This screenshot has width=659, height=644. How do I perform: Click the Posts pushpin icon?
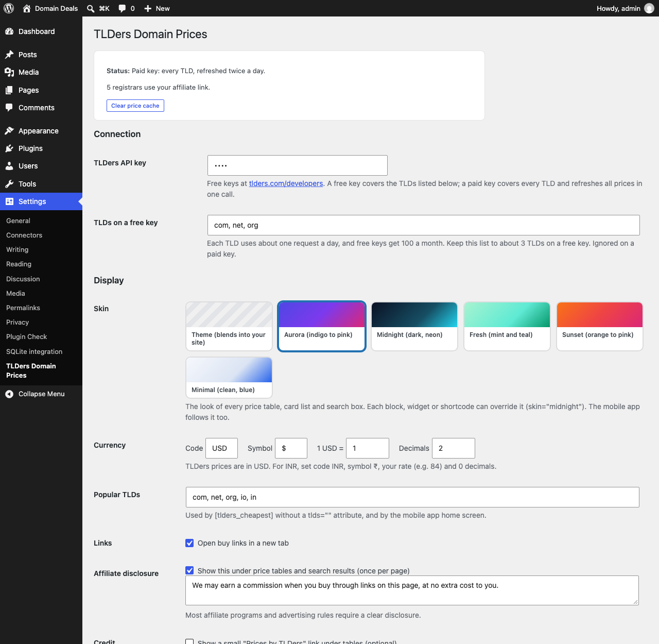click(x=9, y=55)
